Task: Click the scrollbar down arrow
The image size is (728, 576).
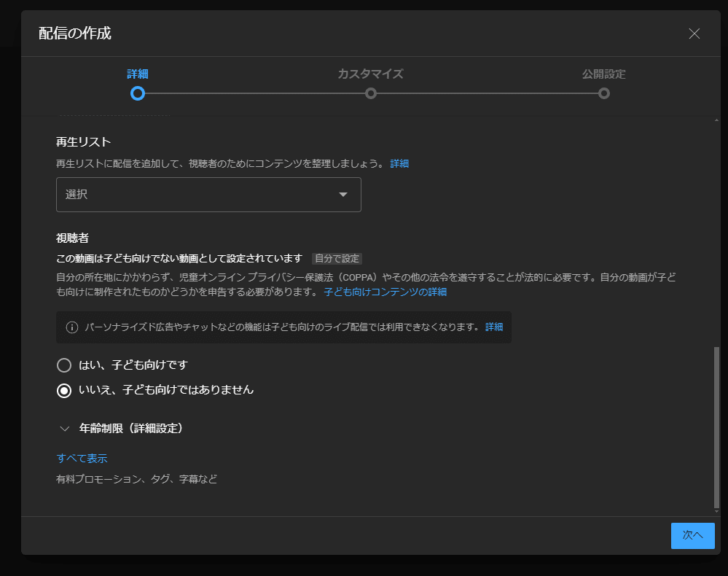Action: [716, 511]
